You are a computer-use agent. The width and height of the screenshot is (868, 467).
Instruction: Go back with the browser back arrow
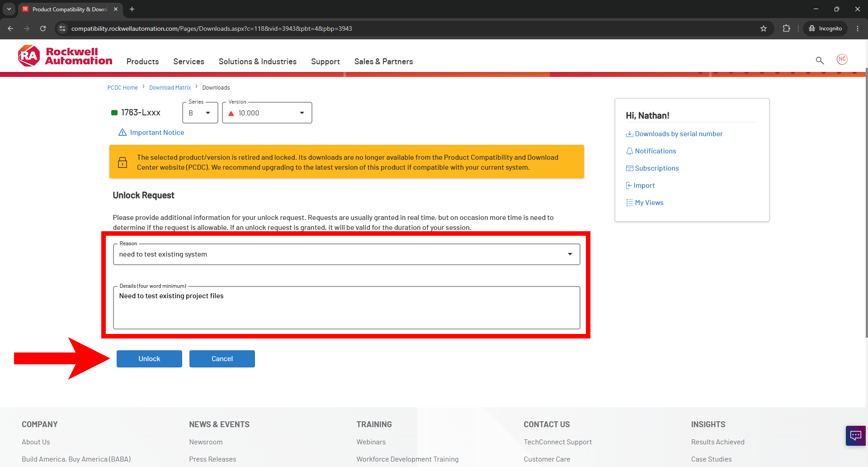[10, 29]
